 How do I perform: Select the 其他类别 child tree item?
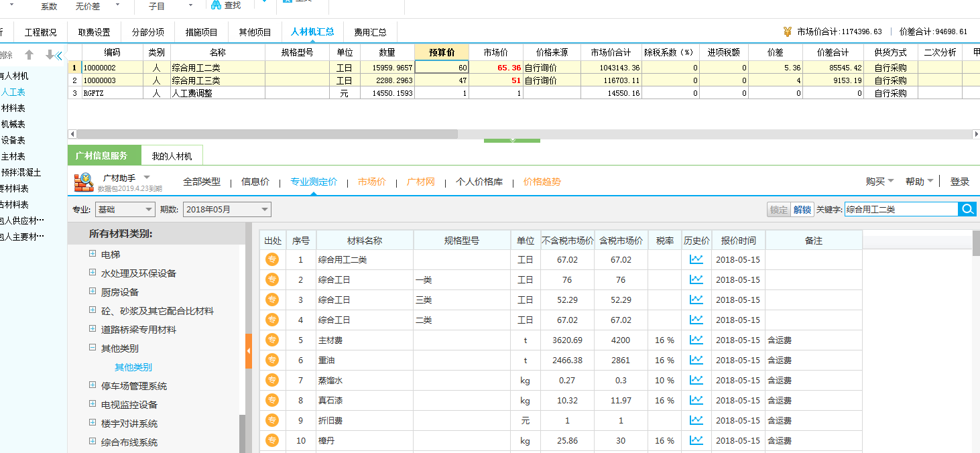[133, 367]
